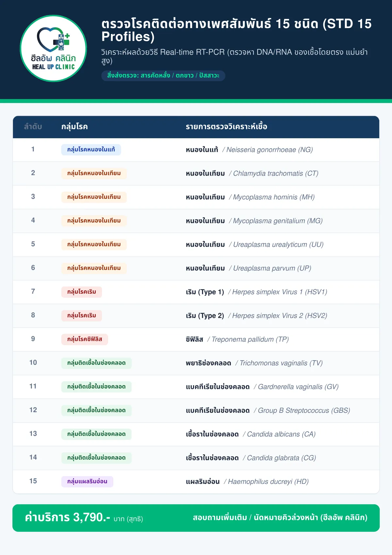Image resolution: width=392 pixels, height=555 pixels.
Task: Click the กลุ่มโรคซิฟิลิส tag
Action: tap(85, 339)
